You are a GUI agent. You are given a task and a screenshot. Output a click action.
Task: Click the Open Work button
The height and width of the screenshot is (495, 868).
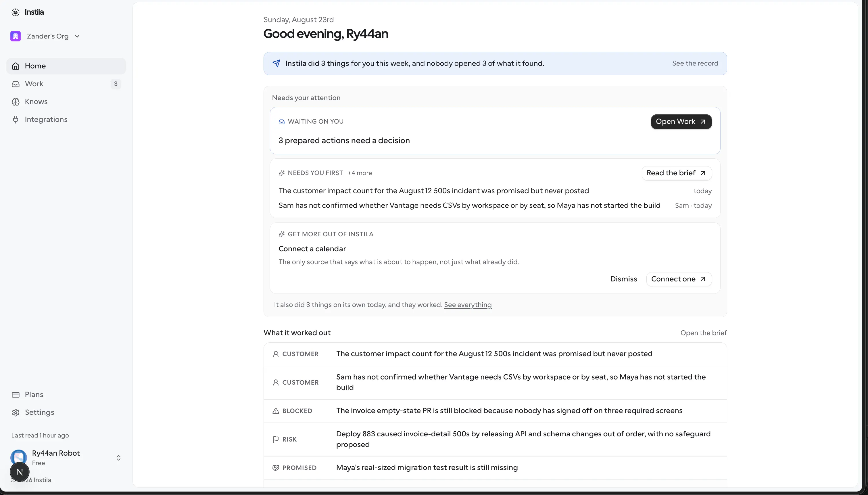pos(681,122)
